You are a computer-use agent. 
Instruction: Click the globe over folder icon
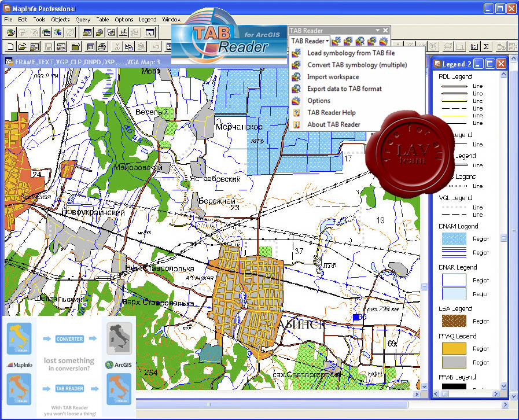coord(100,32)
